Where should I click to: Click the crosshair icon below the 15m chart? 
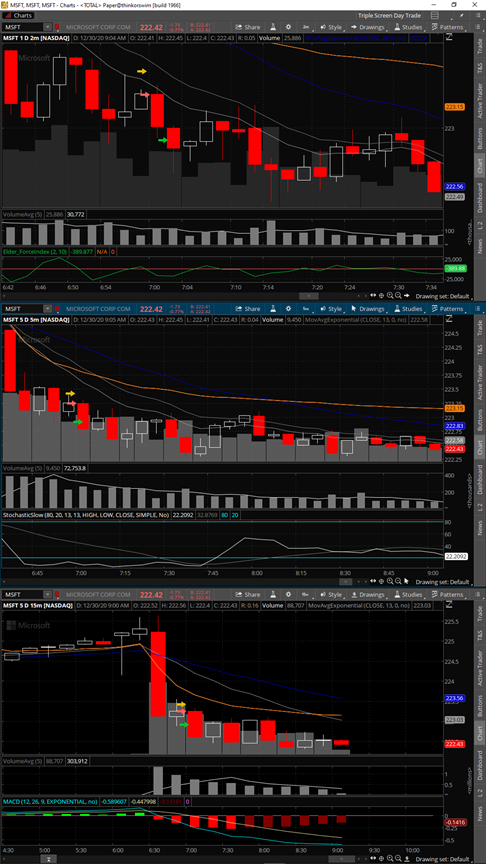click(381, 858)
